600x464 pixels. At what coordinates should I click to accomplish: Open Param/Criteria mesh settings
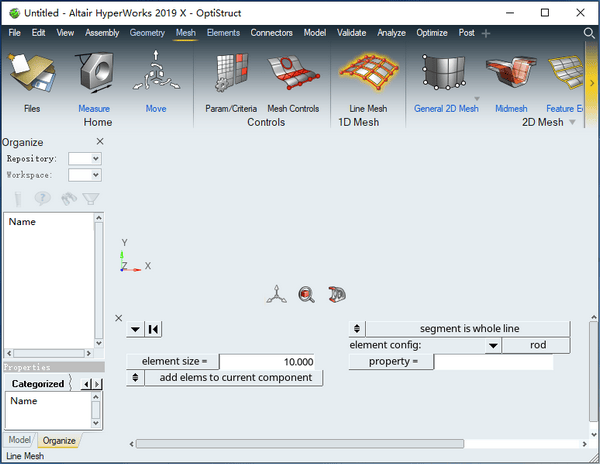point(231,75)
